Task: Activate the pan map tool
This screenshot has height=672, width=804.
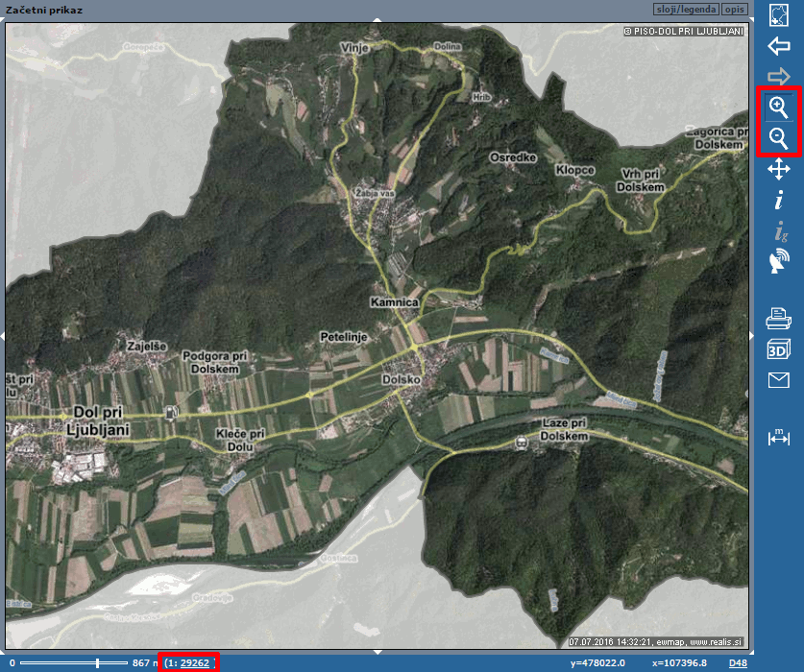Action: coord(778,170)
